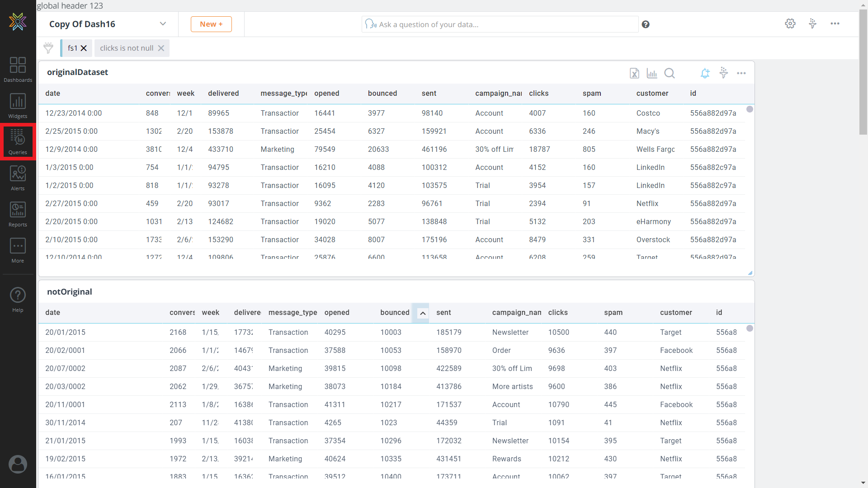The width and height of the screenshot is (868, 488).
Task: Open the Reports sidebar icon
Action: click(18, 214)
